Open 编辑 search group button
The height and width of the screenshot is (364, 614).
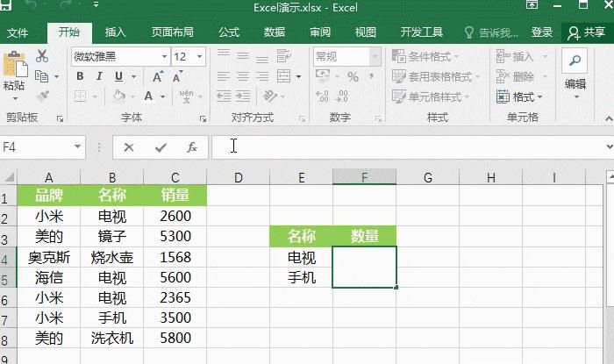click(x=575, y=75)
